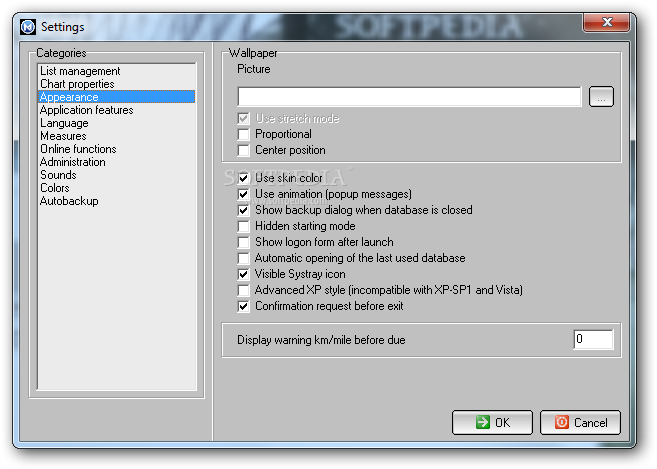
Task: Enable Center position checkbox
Action: tap(243, 150)
